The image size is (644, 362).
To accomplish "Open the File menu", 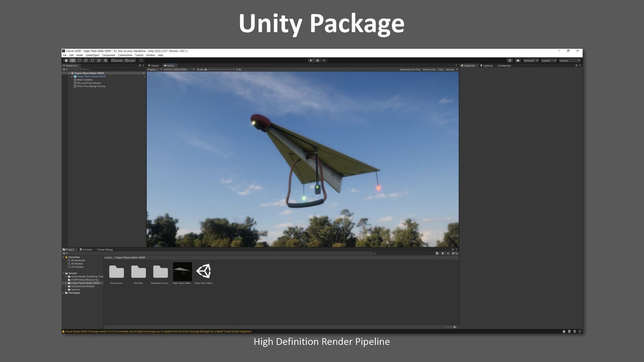I will point(64,55).
